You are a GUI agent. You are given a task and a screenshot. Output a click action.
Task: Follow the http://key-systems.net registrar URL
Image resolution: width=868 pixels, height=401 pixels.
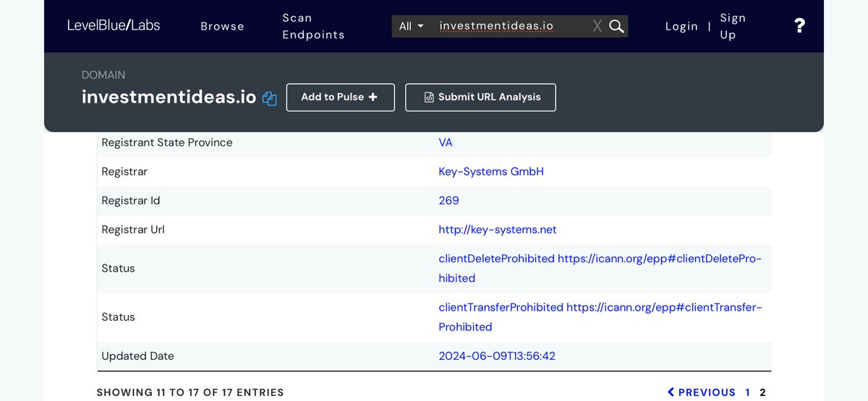pos(497,230)
